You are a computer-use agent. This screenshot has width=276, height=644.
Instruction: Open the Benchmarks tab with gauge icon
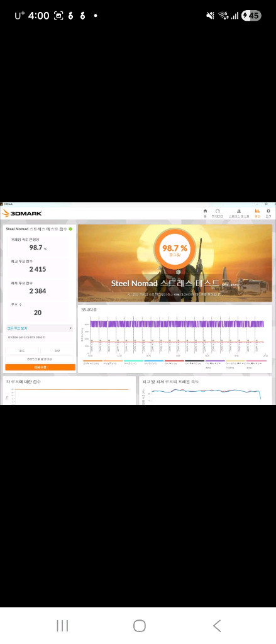click(x=218, y=213)
